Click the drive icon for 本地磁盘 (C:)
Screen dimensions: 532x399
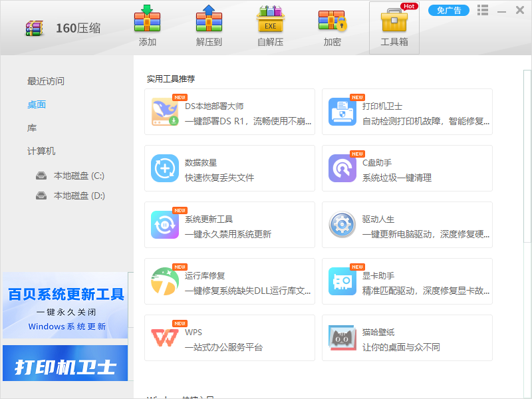(41, 176)
